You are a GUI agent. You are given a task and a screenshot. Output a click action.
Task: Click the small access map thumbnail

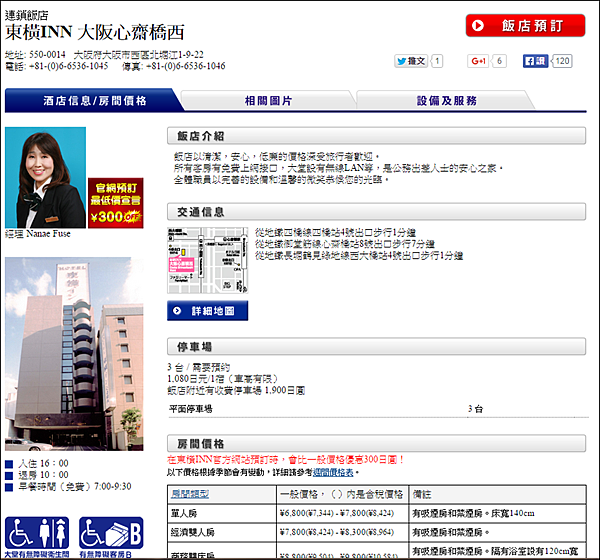(207, 260)
